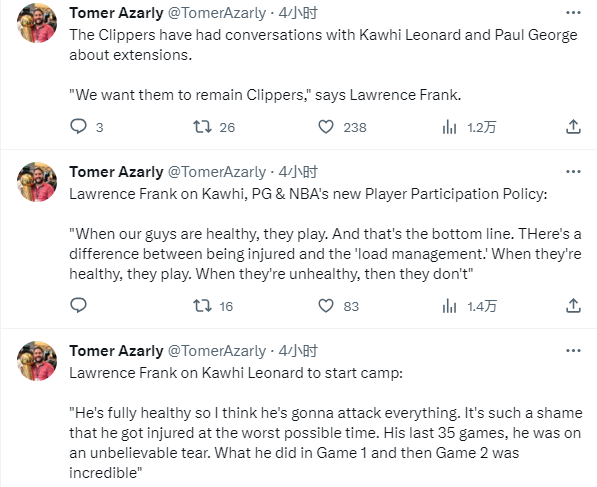Click third tweet's profile avatar
The height and width of the screenshot is (487, 597).
[x=37, y=361]
